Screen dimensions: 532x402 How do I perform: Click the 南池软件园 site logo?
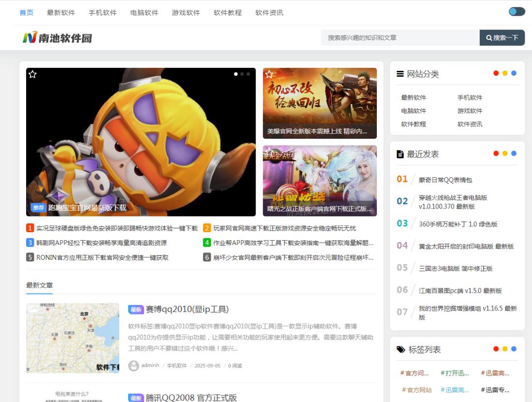57,37
